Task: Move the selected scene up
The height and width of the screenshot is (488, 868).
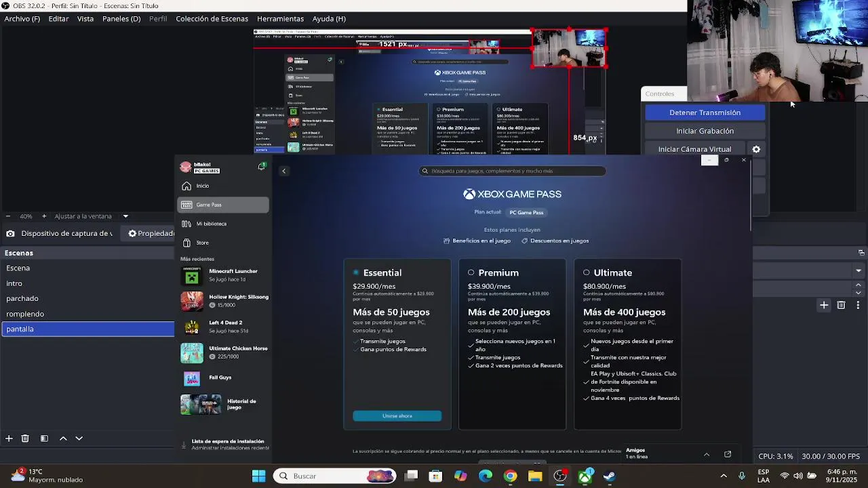Action: (x=63, y=439)
